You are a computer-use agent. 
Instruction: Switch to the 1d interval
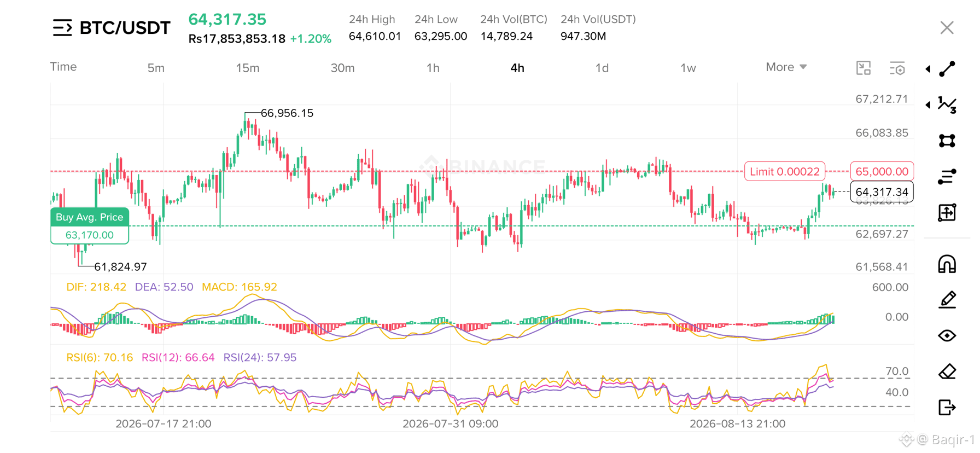[x=602, y=68]
